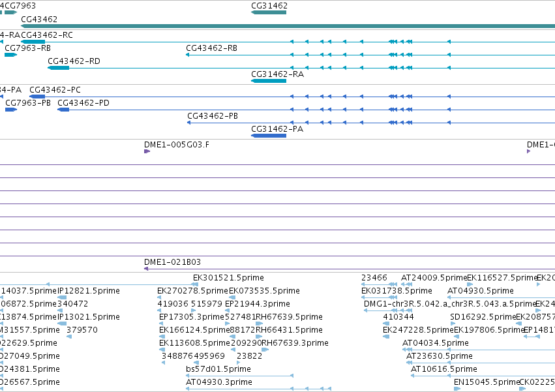Open EST EK247228.5prime
The height and width of the screenshot is (392, 555).
pyautogui.click(x=419, y=330)
